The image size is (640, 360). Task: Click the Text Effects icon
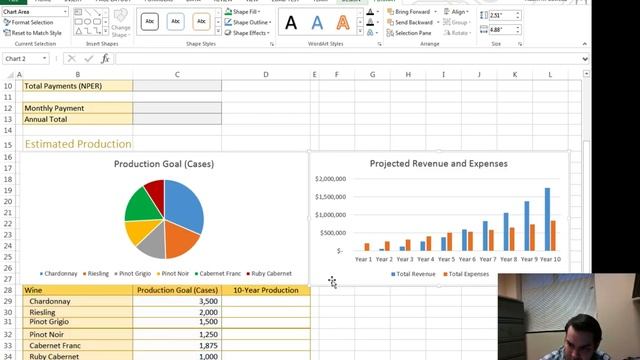pyautogui.click(x=370, y=33)
